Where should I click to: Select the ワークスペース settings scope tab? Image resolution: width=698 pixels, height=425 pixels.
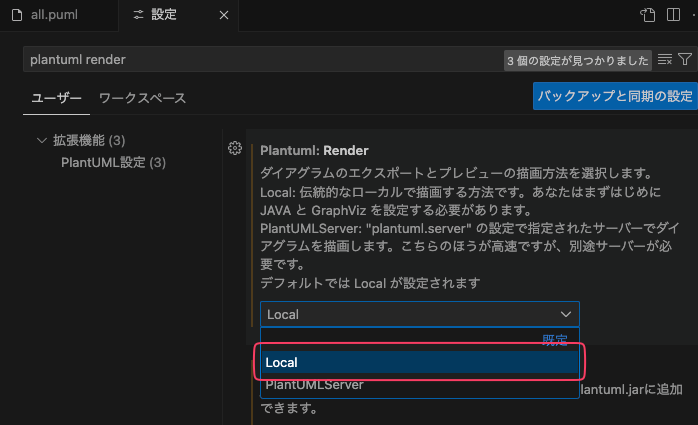142,98
